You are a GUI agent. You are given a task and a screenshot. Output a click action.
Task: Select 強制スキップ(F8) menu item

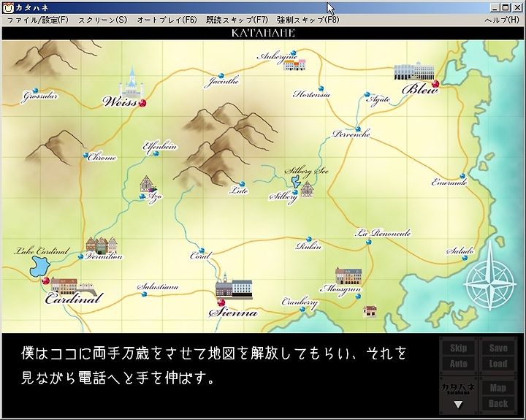pyautogui.click(x=308, y=20)
